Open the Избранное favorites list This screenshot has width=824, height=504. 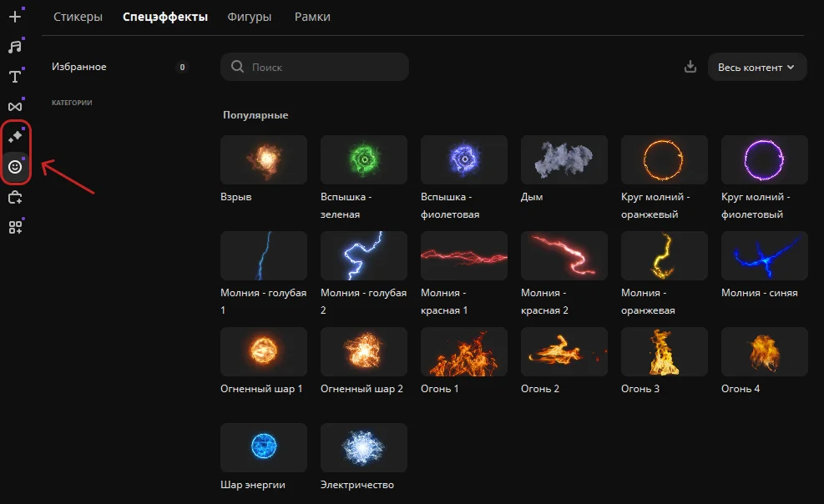click(x=78, y=67)
